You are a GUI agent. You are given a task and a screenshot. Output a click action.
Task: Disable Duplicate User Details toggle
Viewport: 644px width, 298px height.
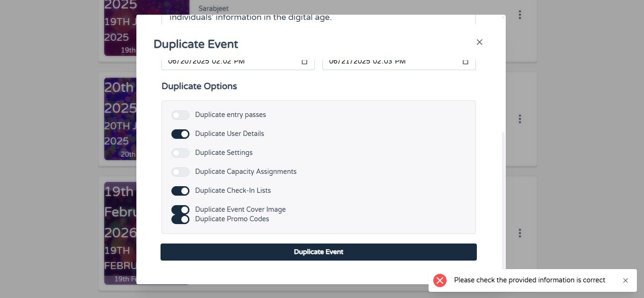(180, 134)
